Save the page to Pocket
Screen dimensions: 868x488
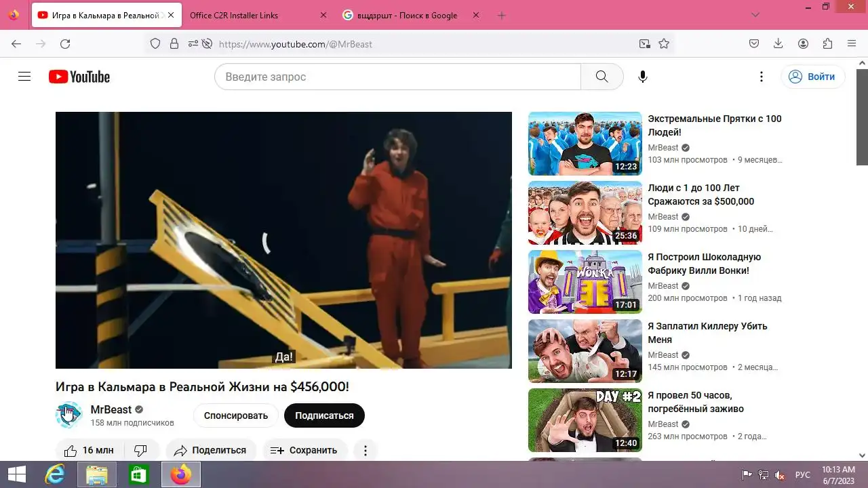coord(754,43)
